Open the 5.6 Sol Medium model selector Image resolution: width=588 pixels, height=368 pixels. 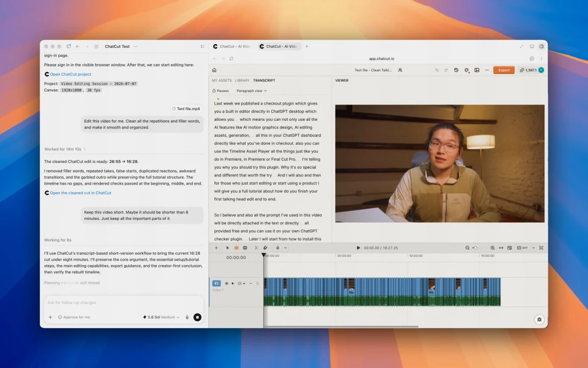[161, 317]
